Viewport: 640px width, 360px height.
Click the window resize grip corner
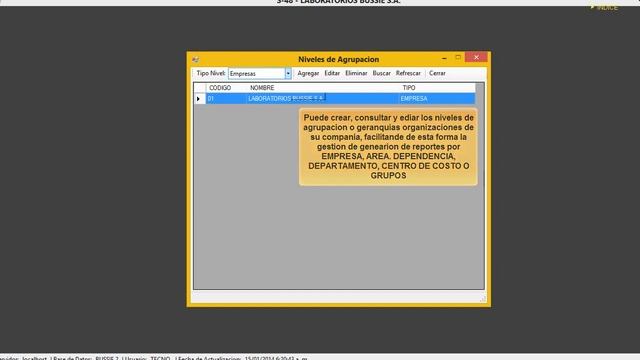pyautogui.click(x=483, y=299)
